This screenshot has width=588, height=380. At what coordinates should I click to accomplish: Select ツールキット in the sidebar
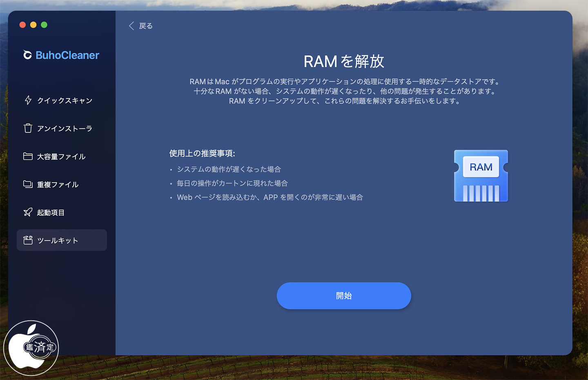coord(62,240)
